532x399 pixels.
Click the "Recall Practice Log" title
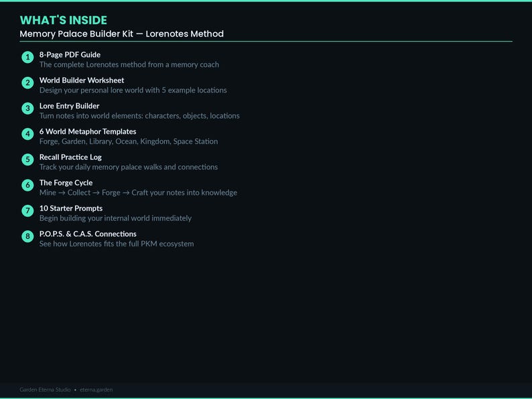click(x=70, y=157)
